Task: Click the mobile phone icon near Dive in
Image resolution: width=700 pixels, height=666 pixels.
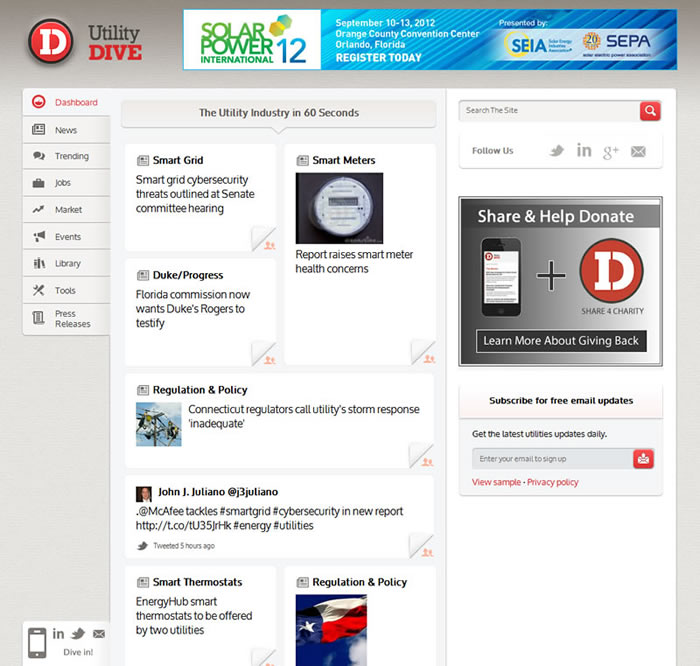Action: click(x=37, y=643)
